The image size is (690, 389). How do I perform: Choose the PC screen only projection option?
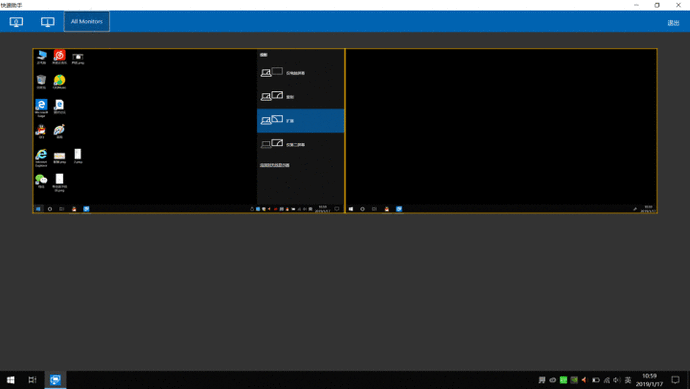[301, 73]
